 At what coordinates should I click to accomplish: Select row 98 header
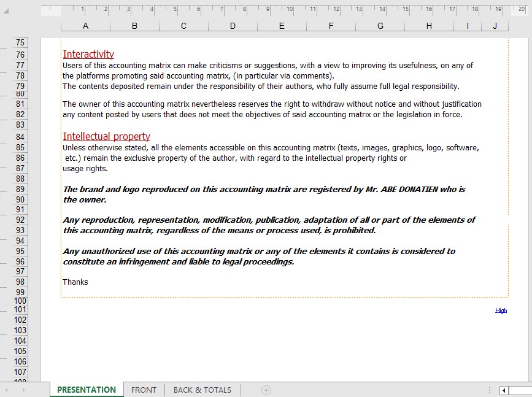[x=20, y=282]
